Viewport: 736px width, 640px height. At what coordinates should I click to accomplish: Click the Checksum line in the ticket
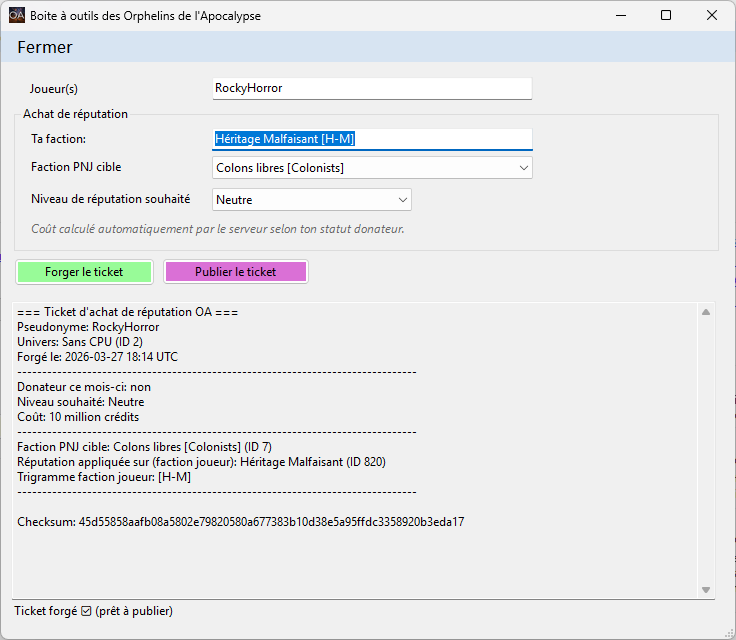(241, 522)
